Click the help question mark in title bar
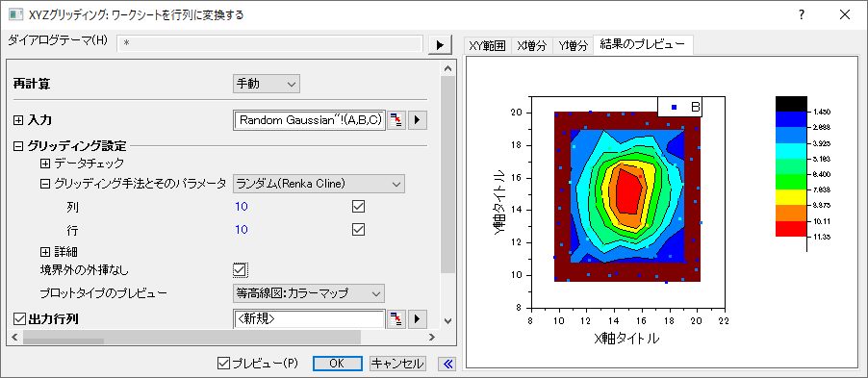Image resolution: width=868 pixels, height=378 pixels. pyautogui.click(x=801, y=15)
